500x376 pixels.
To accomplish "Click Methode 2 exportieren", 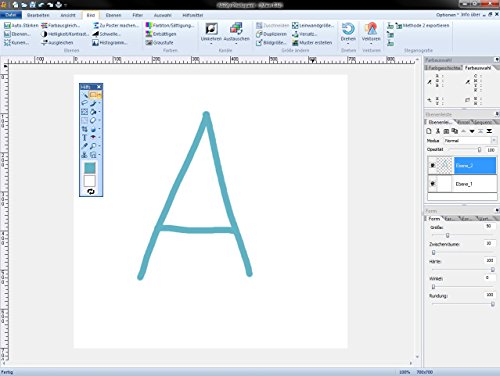I will (422, 25).
